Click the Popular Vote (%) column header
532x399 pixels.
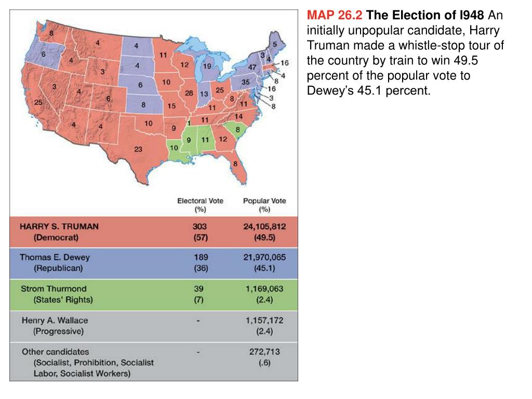pos(264,205)
